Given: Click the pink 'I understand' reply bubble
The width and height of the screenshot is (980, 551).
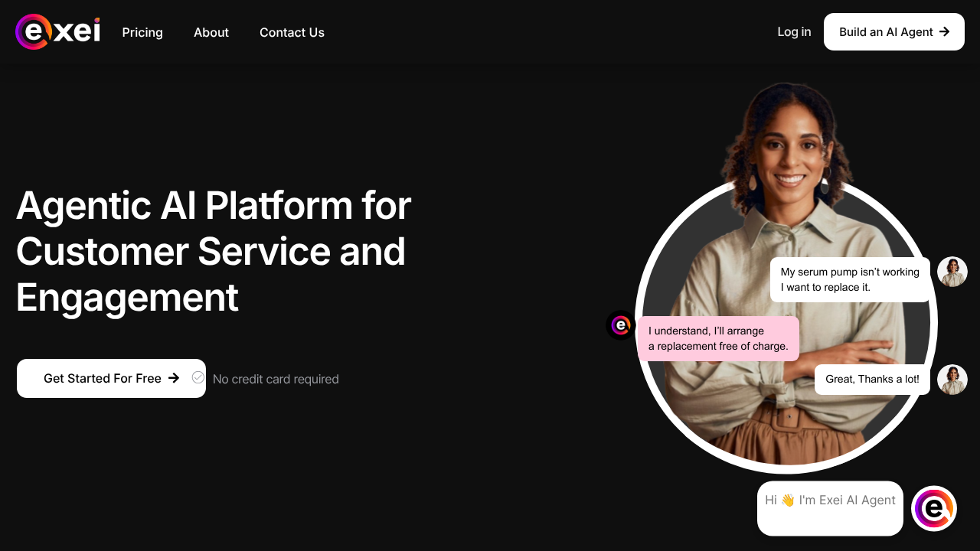Looking at the screenshot, I should (x=718, y=338).
